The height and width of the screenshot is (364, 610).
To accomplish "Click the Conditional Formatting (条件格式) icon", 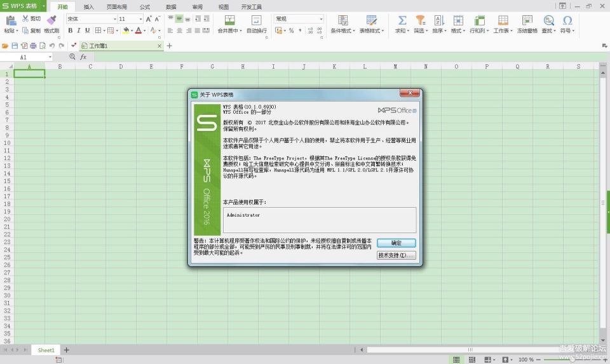I will tap(342, 20).
